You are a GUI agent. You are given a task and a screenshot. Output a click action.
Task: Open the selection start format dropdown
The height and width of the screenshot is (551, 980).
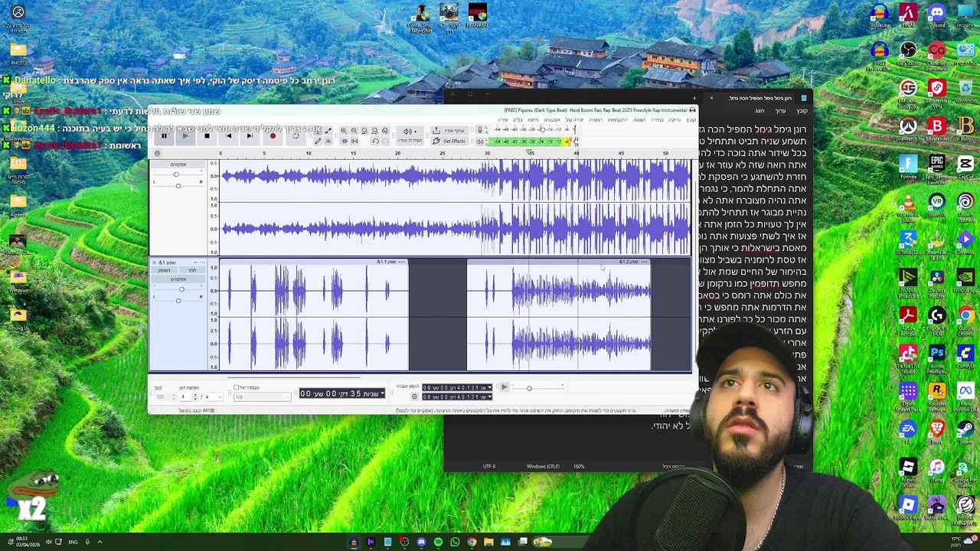pyautogui.click(x=488, y=387)
